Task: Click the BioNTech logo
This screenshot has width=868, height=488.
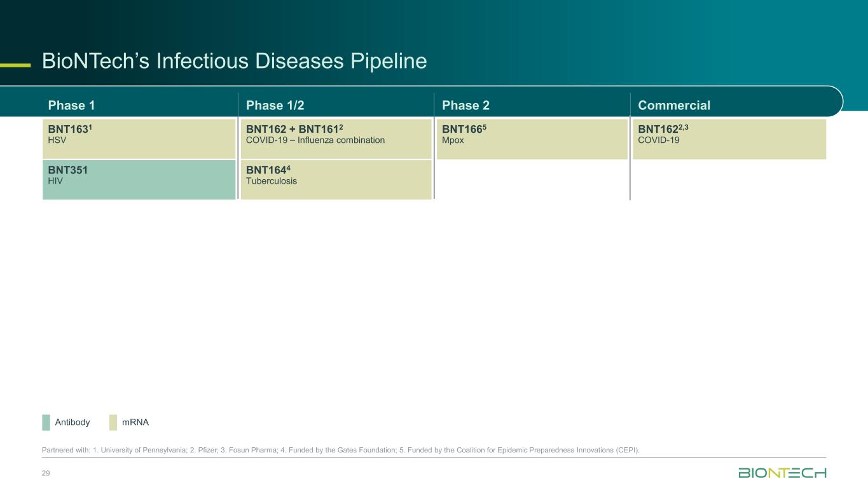Action: pos(782,473)
